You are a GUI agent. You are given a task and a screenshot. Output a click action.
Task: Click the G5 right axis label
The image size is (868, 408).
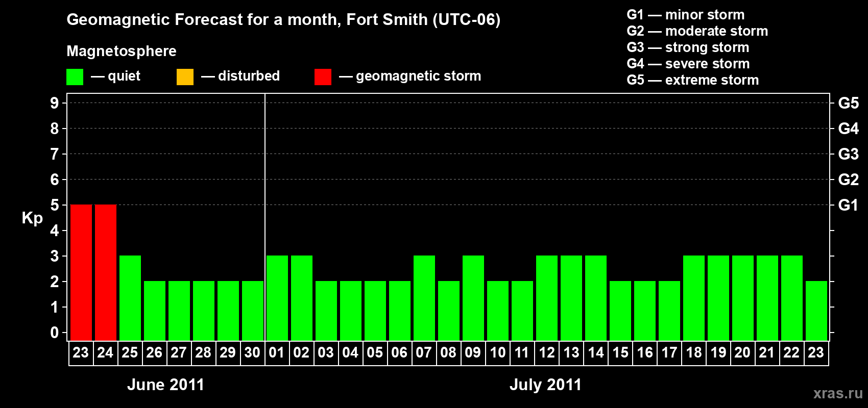849,103
